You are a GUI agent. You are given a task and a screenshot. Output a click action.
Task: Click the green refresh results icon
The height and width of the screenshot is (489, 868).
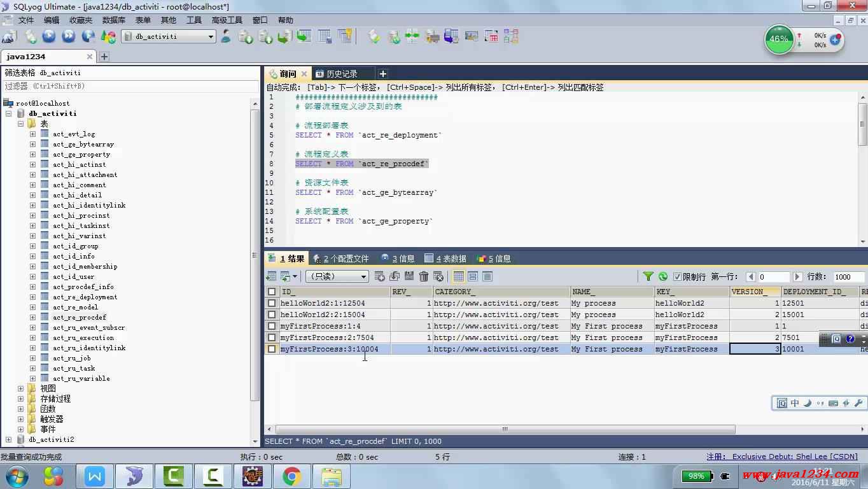click(x=663, y=276)
